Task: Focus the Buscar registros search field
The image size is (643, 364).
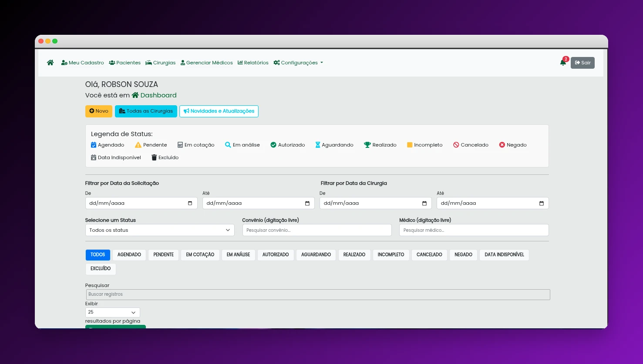Action: [318, 294]
